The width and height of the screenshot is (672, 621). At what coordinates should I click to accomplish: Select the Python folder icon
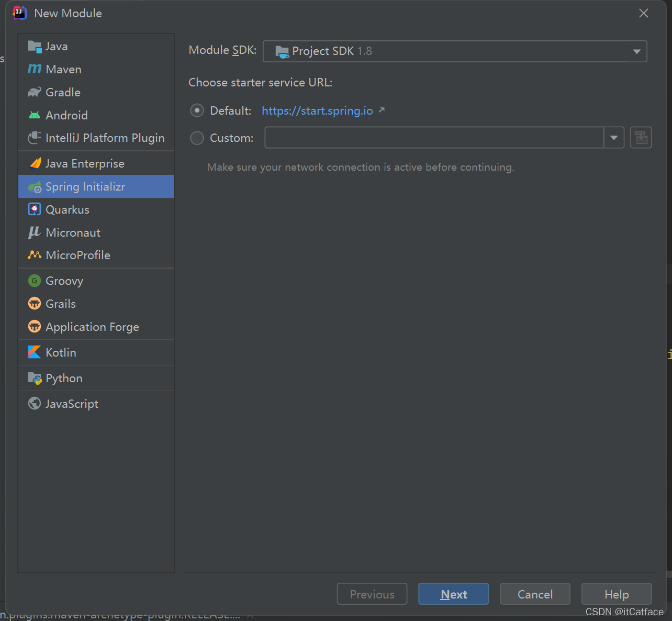click(x=35, y=378)
